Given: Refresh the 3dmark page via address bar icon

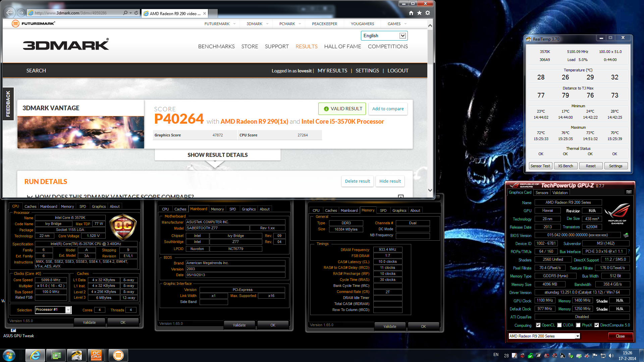Looking at the screenshot, I should pos(136,13).
